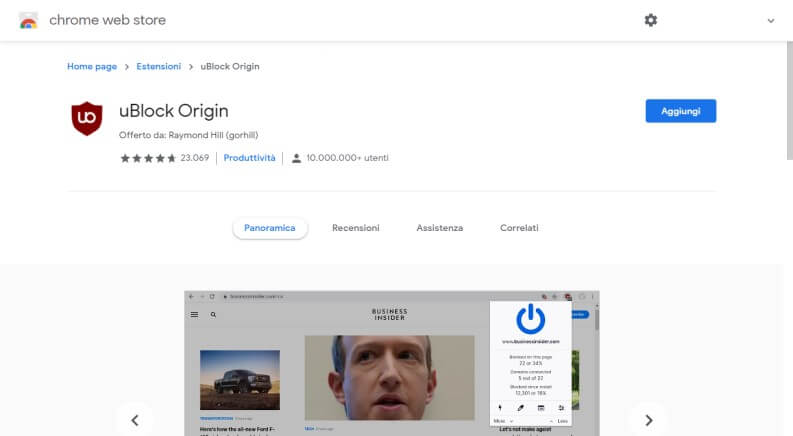The height and width of the screenshot is (436, 793).
Task: Open the Estensioni breadcrumb link
Action: pyautogui.click(x=158, y=66)
